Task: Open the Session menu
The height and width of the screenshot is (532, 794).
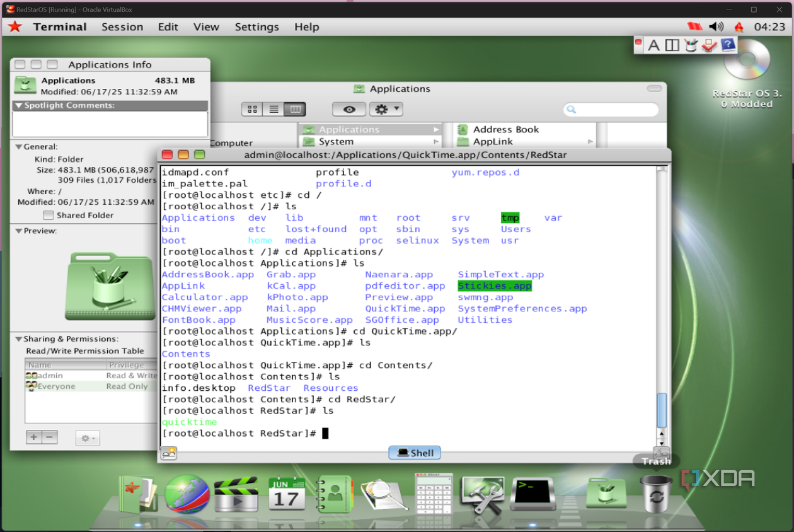Action: pyautogui.click(x=122, y=26)
